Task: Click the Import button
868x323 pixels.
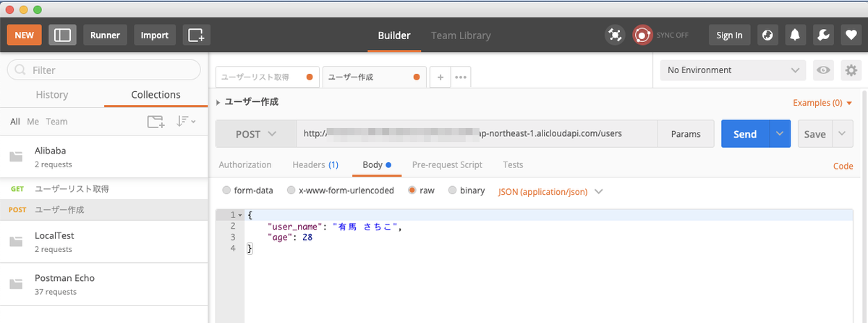Action: click(155, 35)
